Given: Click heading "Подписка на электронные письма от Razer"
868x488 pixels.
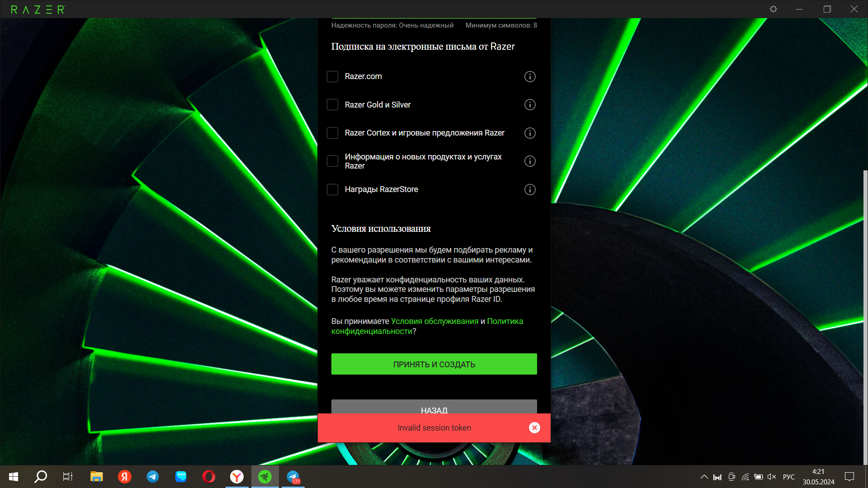Looking at the screenshot, I should (x=423, y=47).
